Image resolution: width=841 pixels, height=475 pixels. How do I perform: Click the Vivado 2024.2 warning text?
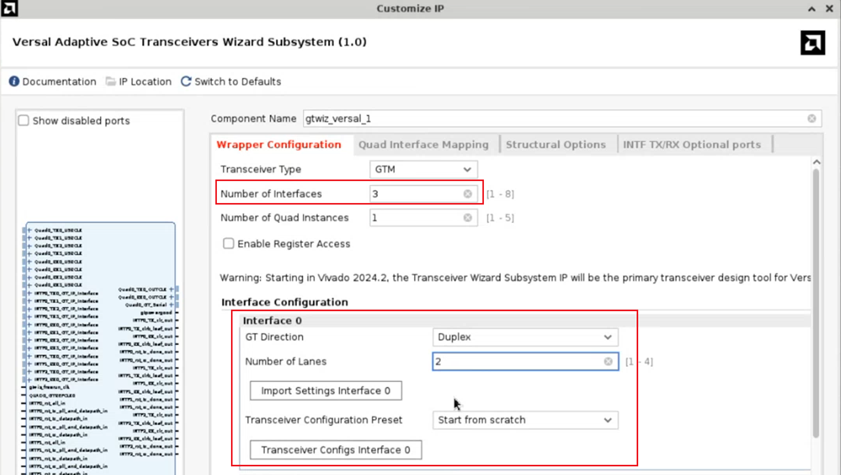(515, 278)
